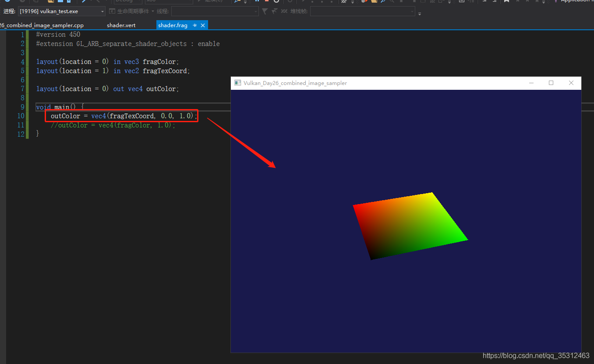Pin the shader.frag tab

194,25
